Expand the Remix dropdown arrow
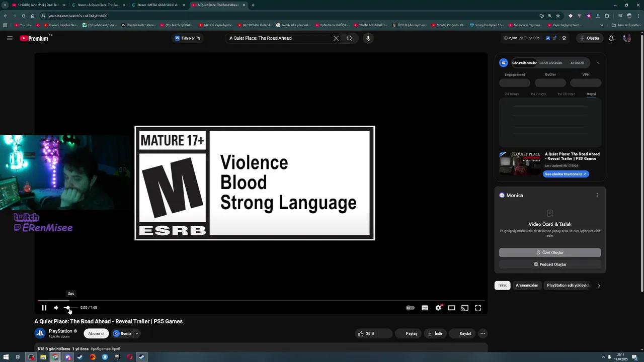Image resolution: width=644 pixels, height=362 pixels. pyautogui.click(x=137, y=333)
